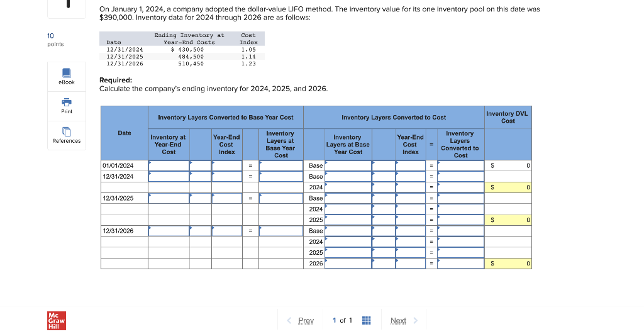The width and height of the screenshot is (644, 334).
Task: Click converted cost field in 01/01/2024 Base row
Action: tap(460, 165)
